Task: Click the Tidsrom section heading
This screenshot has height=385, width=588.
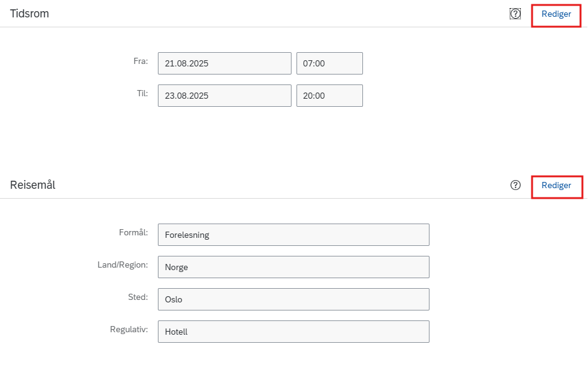Action: coord(29,14)
